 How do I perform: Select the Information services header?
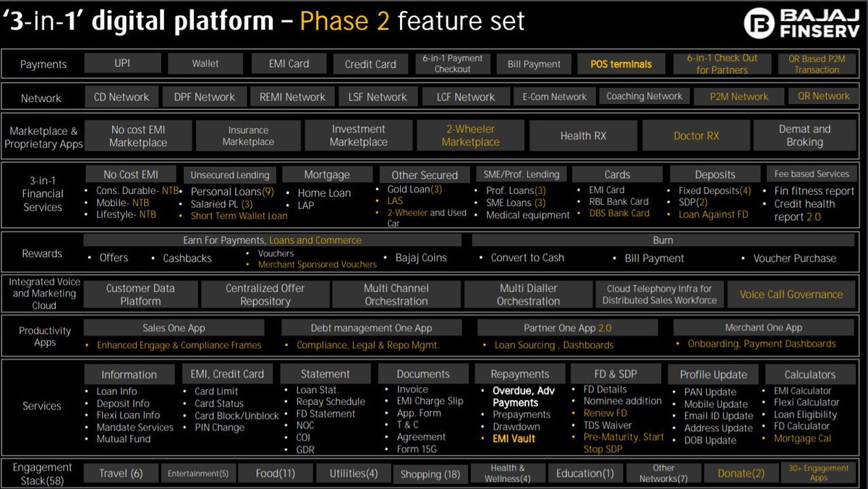coord(129,374)
